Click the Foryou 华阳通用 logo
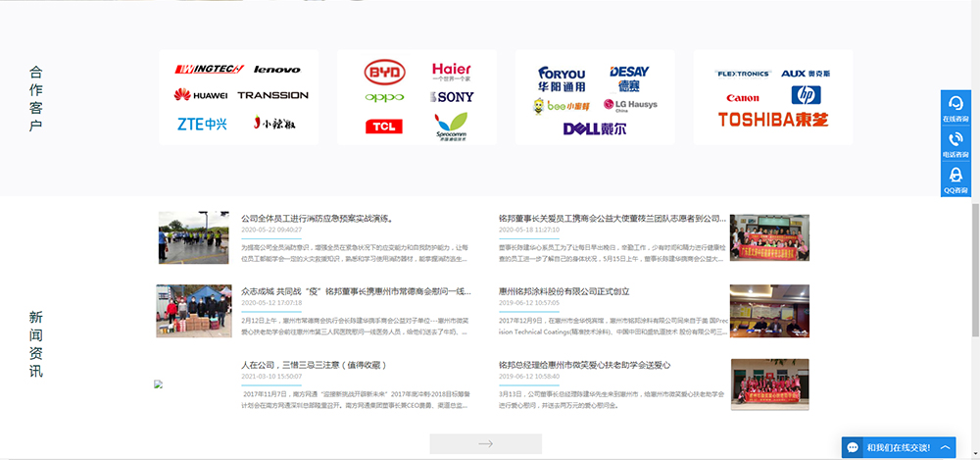The height and width of the screenshot is (460, 980). point(562,78)
